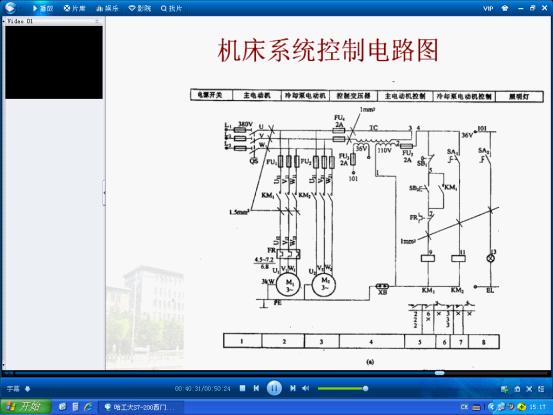The width and height of the screenshot is (553, 415).
Task: Click the seek bar playhead marker
Action: pyautogui.click(x=439, y=373)
